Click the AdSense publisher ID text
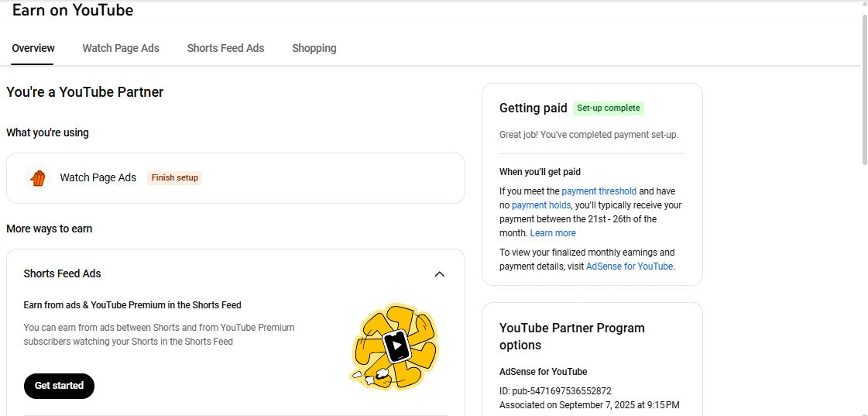868x416 pixels. 555,391
